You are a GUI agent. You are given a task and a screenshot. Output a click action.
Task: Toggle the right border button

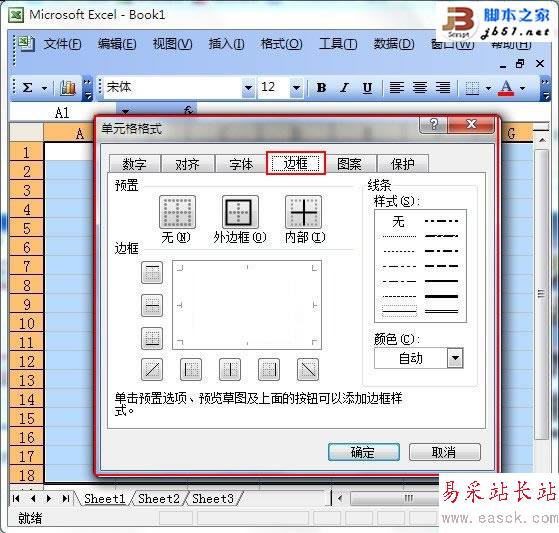pyautogui.click(x=269, y=369)
